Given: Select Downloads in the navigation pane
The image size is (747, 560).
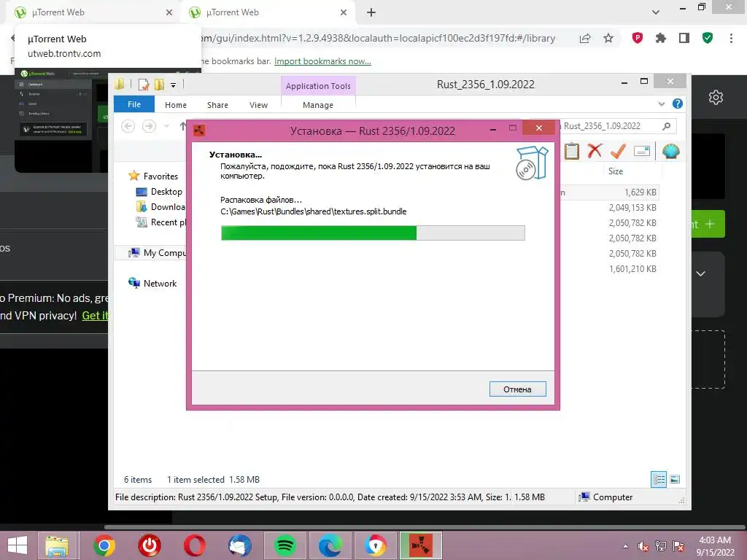Looking at the screenshot, I should 161,206.
